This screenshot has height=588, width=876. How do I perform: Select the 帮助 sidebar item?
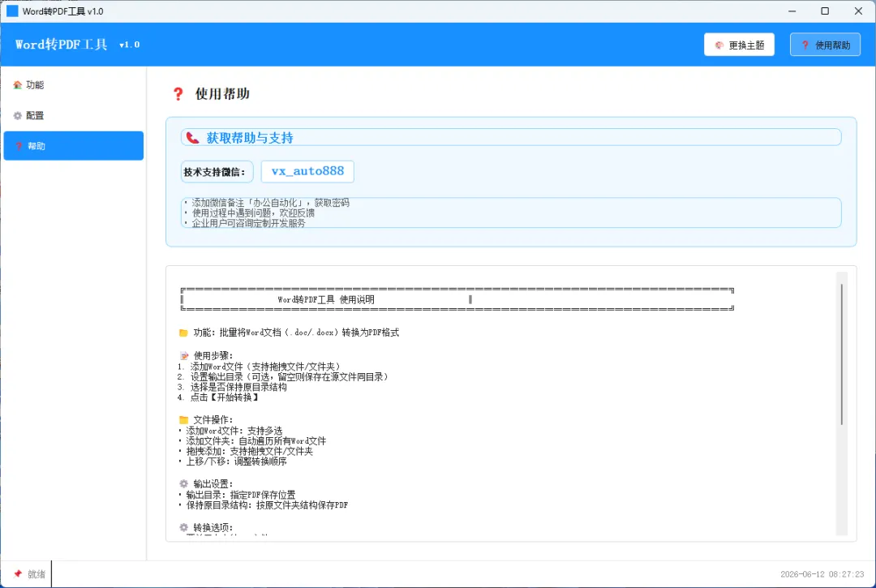[73, 146]
